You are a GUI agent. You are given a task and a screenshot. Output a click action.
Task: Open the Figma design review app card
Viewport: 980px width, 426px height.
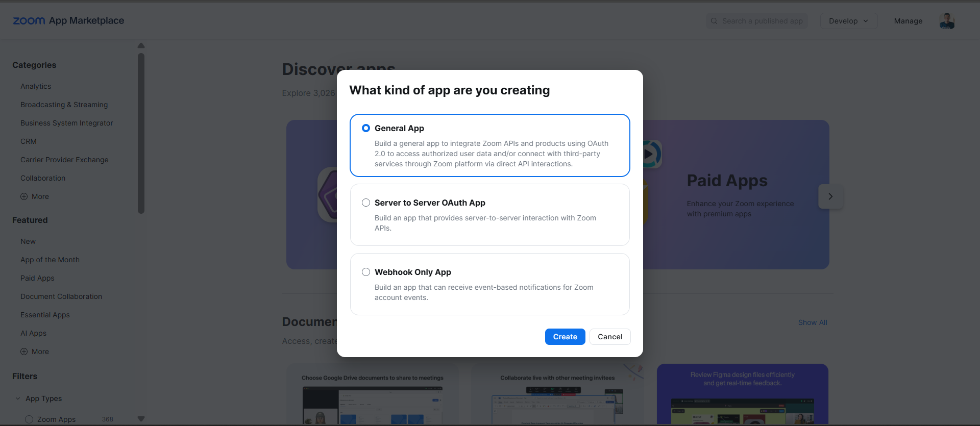coord(743,394)
